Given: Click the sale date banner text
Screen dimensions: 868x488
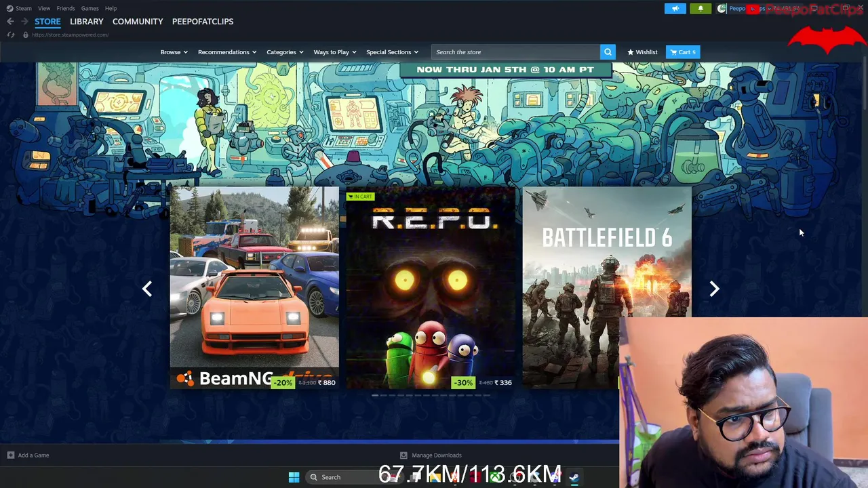Looking at the screenshot, I should (x=505, y=70).
